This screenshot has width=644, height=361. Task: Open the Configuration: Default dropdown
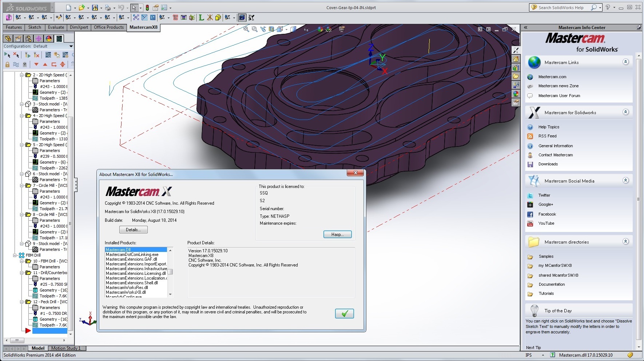(71, 46)
